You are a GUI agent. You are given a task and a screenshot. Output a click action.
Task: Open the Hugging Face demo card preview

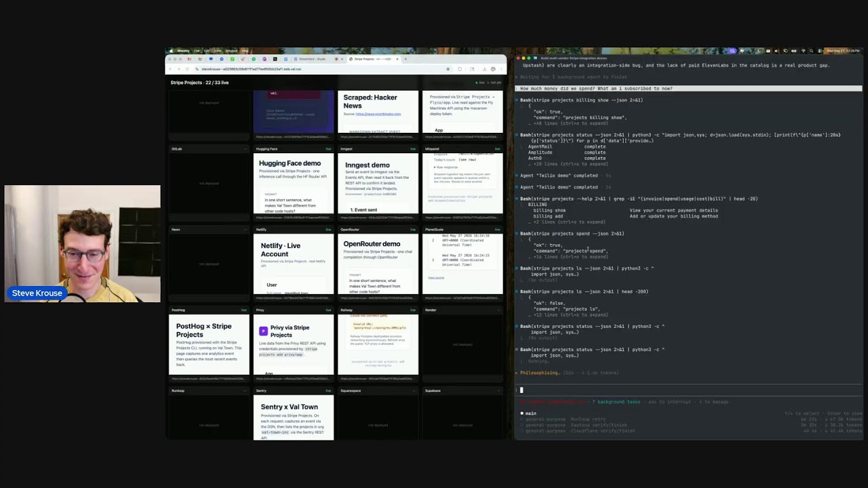294,183
